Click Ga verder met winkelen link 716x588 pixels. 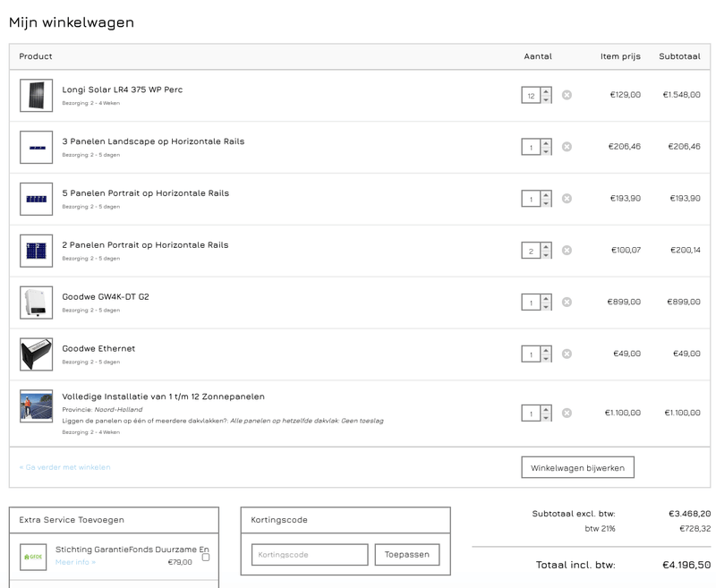coord(65,467)
